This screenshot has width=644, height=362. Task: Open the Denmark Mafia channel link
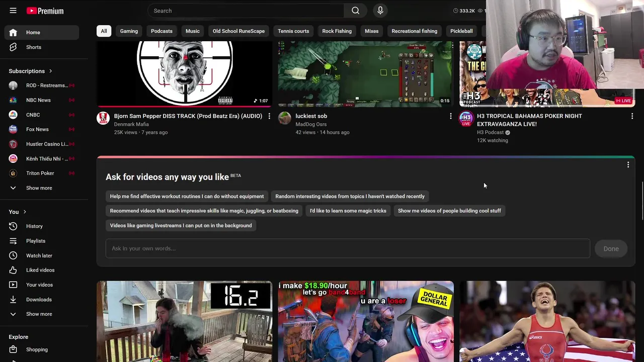[x=131, y=124]
